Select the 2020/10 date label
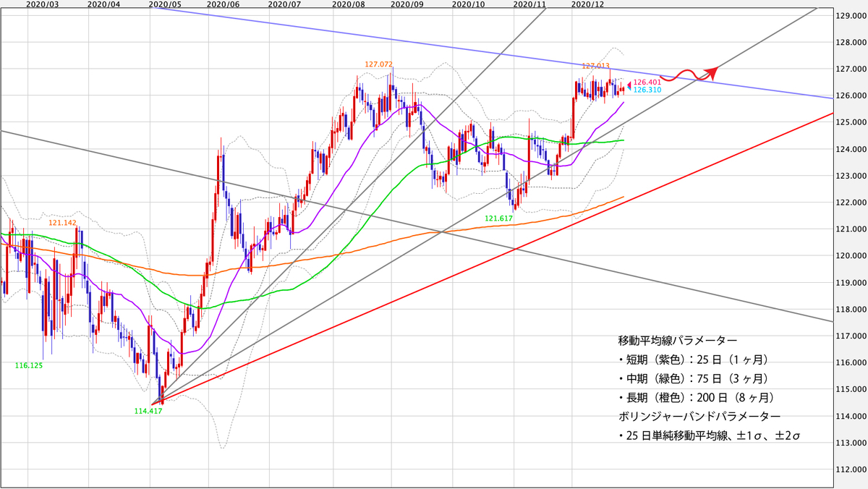 click(468, 4)
